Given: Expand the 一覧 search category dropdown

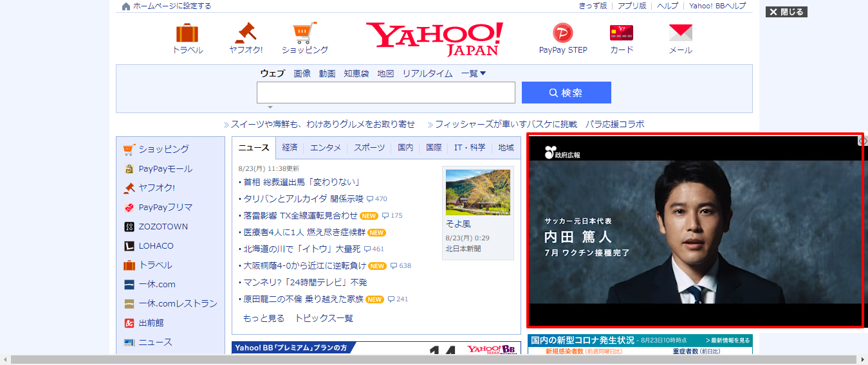Looking at the screenshot, I should (x=474, y=74).
